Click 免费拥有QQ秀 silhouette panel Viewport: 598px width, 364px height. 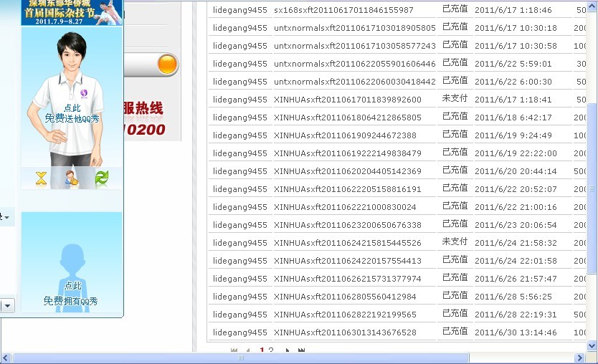[x=72, y=263]
